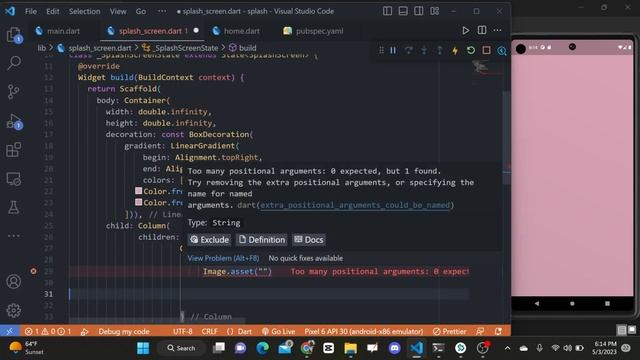Click taskbar Search box

coord(181,348)
